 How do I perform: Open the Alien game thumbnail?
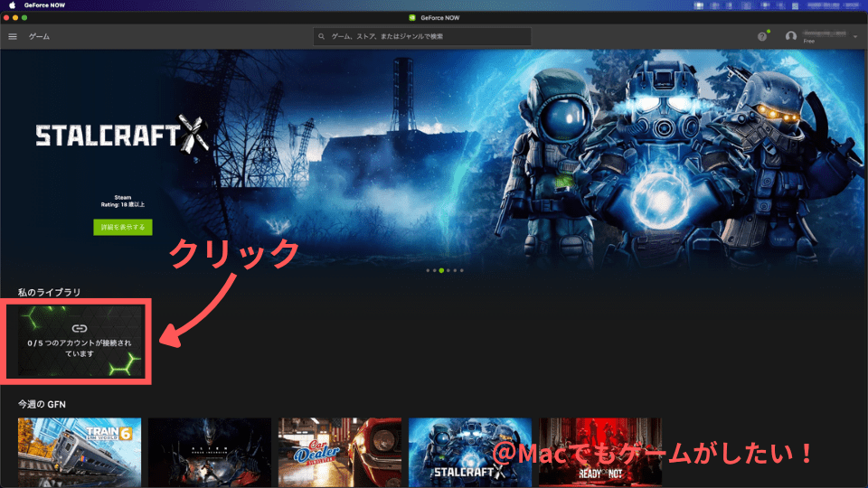click(x=210, y=452)
